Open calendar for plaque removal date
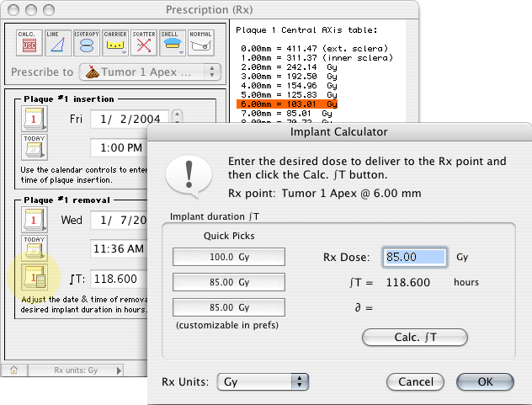532x405 pixels. 35,220
